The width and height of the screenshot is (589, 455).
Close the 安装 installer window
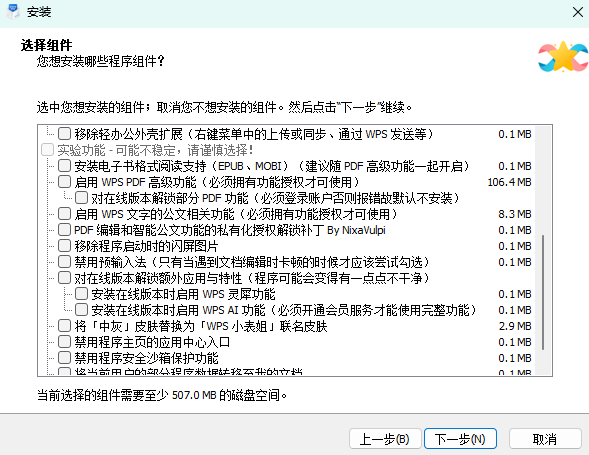pos(578,12)
